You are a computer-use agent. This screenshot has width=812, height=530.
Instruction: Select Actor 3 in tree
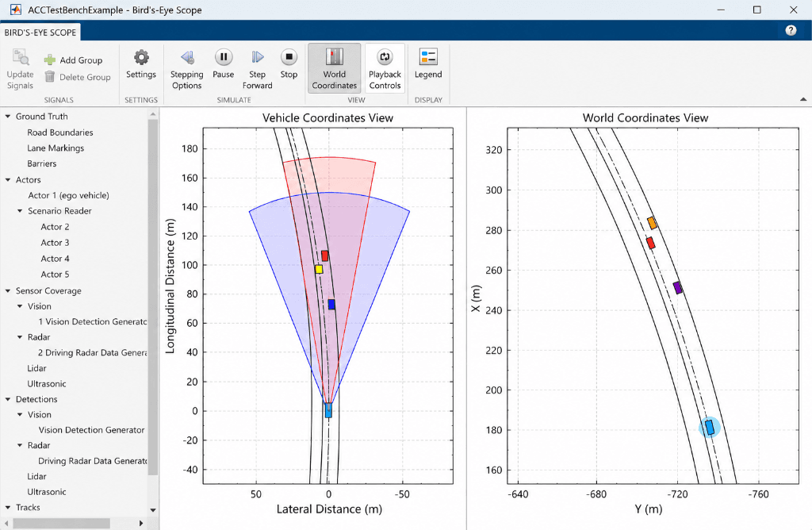55,243
